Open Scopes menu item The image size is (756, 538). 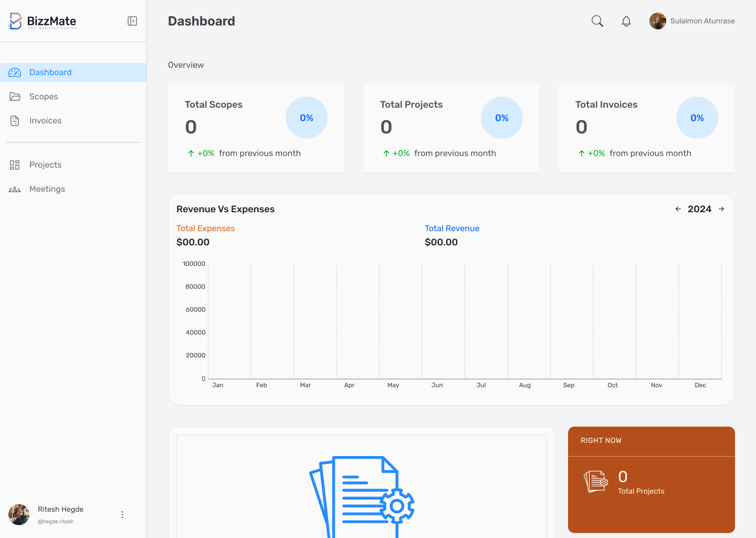(x=73, y=97)
